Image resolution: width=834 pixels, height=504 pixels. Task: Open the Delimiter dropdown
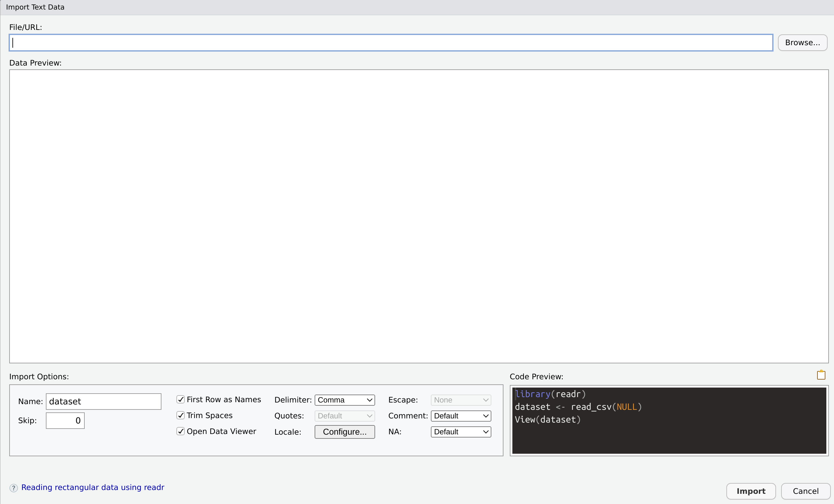[x=345, y=400]
